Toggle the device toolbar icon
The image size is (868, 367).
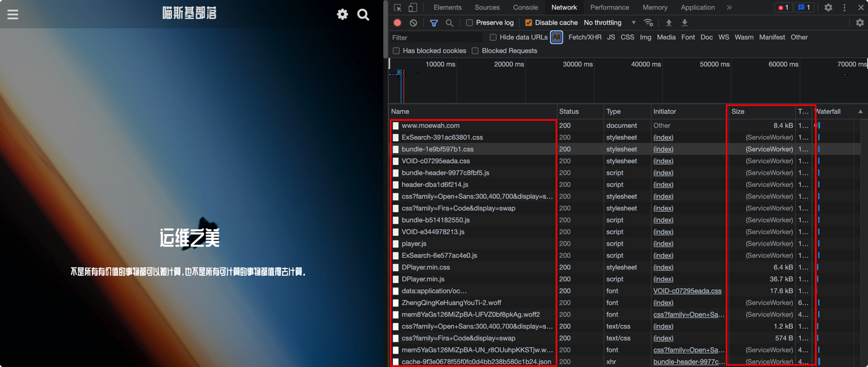[x=413, y=7]
